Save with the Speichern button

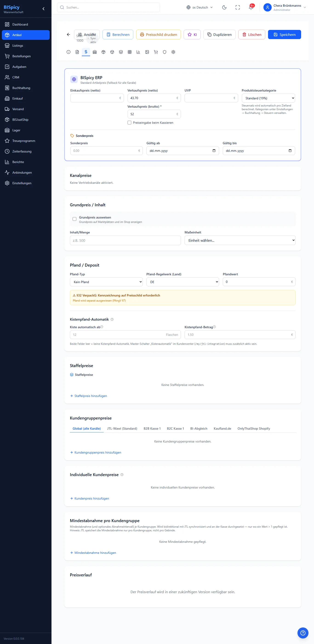(x=285, y=34)
